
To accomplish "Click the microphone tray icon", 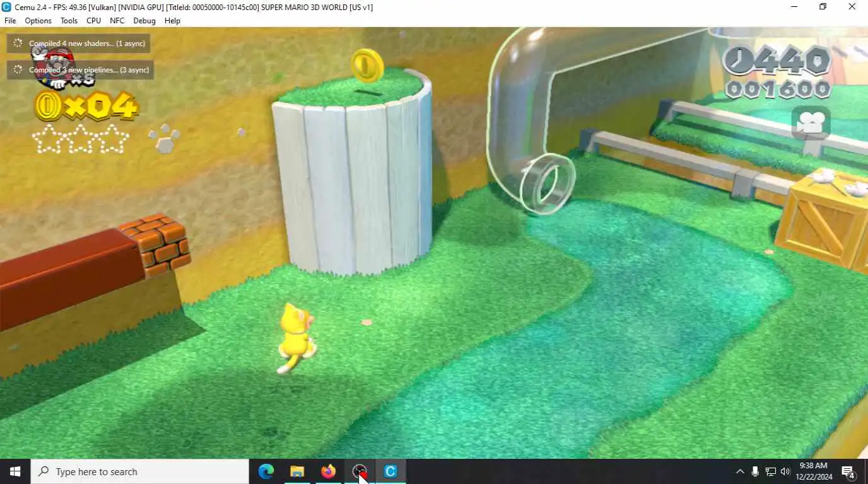I will pos(755,471).
